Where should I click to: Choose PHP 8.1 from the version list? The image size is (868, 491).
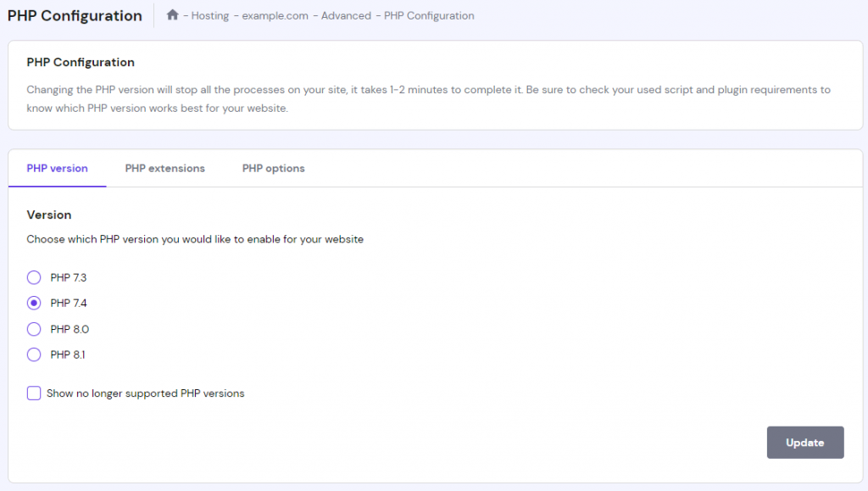tap(34, 354)
